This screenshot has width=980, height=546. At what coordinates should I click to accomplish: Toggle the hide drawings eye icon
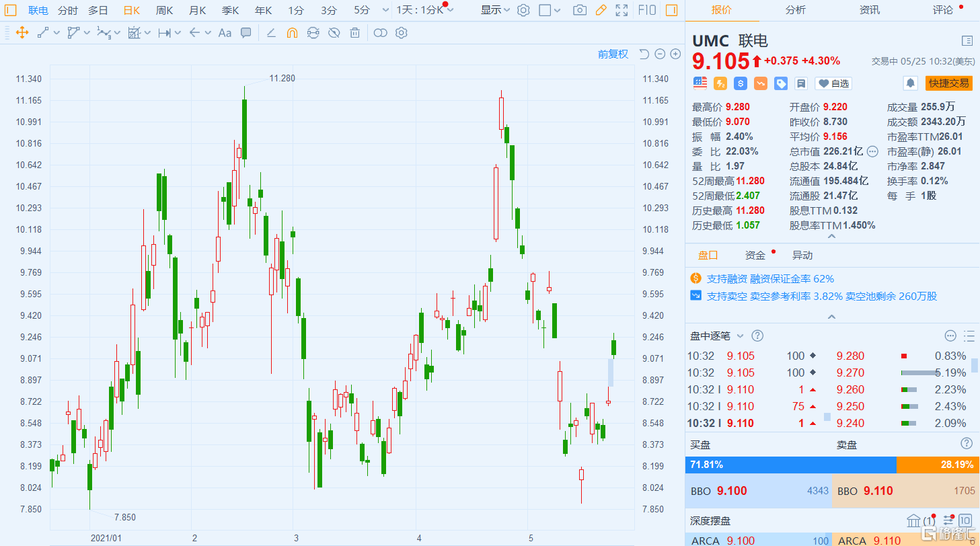(334, 32)
